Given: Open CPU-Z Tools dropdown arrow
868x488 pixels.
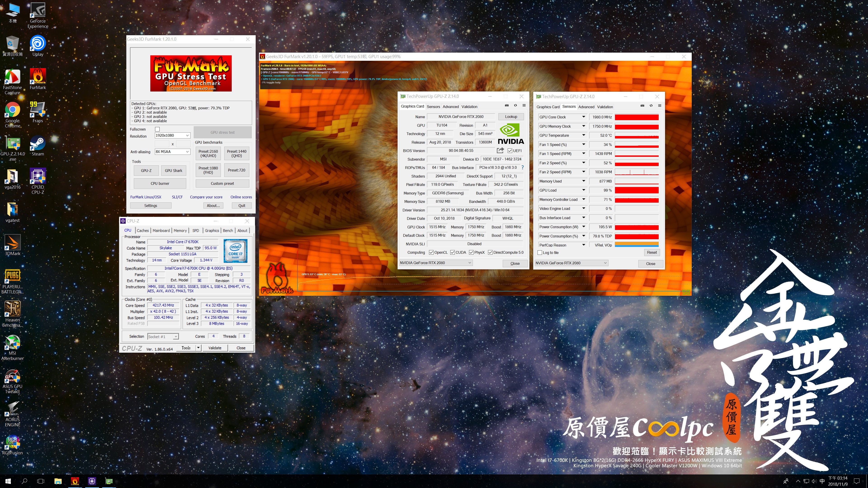Looking at the screenshot, I should pyautogui.click(x=198, y=348).
